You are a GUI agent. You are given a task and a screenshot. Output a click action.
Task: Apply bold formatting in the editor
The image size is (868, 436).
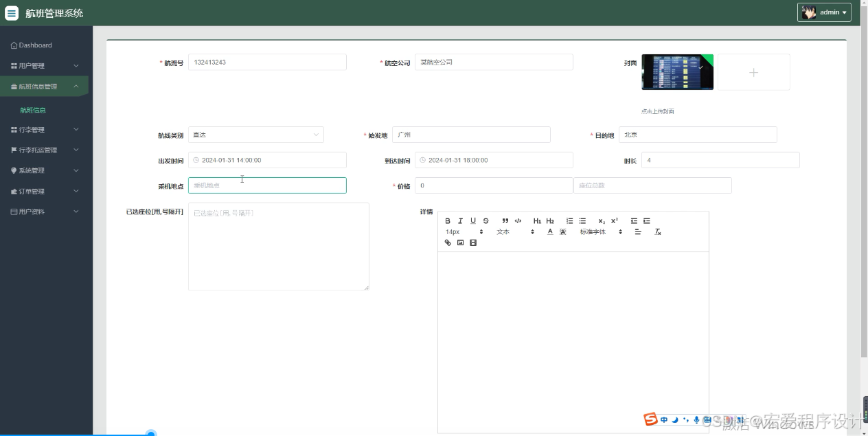pos(448,221)
